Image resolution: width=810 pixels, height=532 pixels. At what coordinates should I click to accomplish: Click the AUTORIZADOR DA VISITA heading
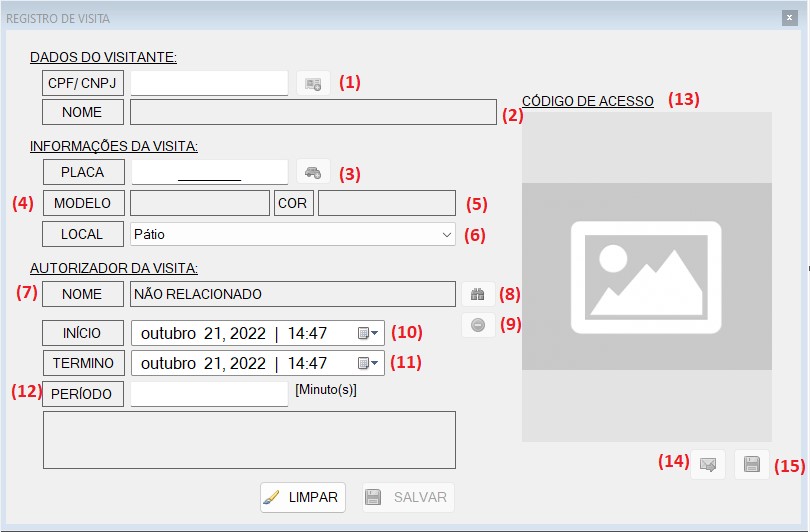coord(114,269)
